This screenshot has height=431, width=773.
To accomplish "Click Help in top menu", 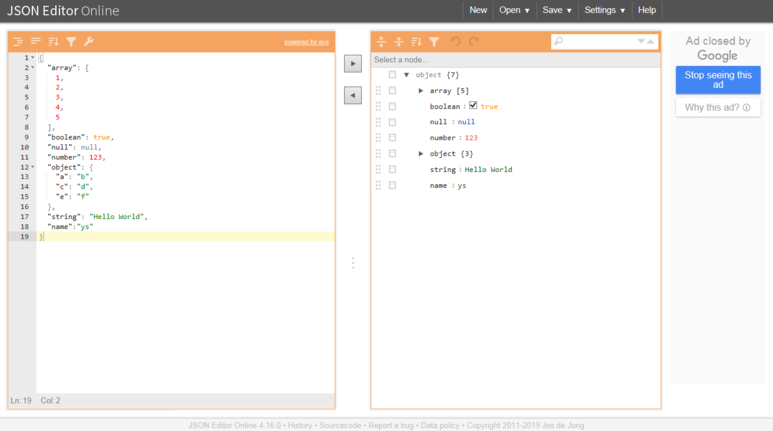I will tap(647, 10).
